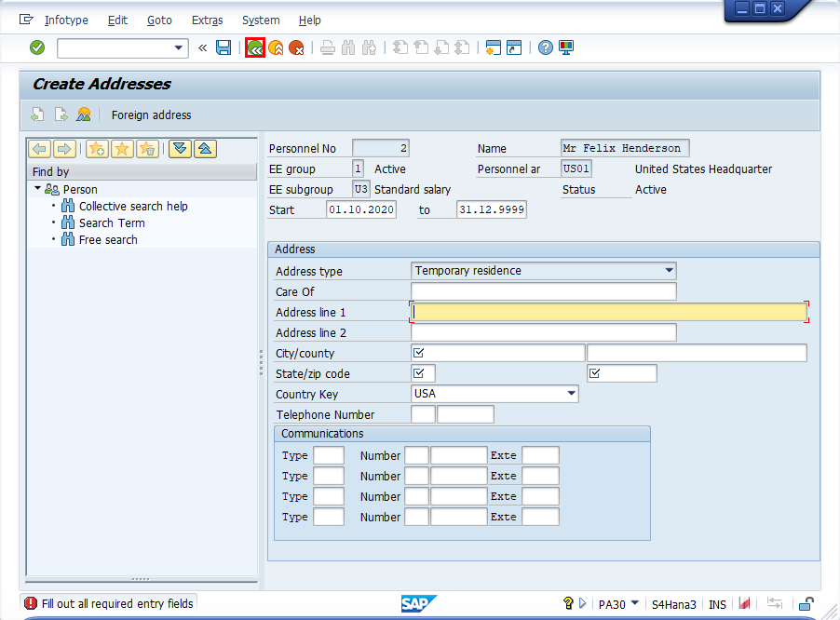Click the overview mountain icon beside Foreign address

coord(84,115)
